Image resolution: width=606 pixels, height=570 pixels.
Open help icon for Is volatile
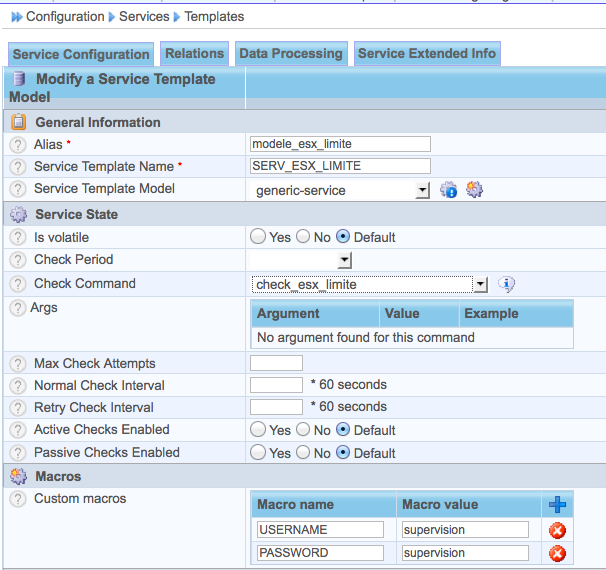pyautogui.click(x=18, y=237)
